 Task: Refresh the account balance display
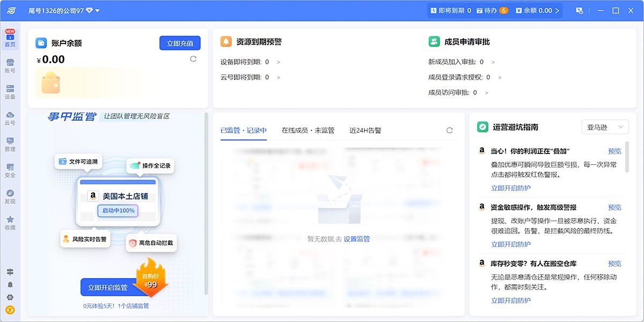point(193,60)
